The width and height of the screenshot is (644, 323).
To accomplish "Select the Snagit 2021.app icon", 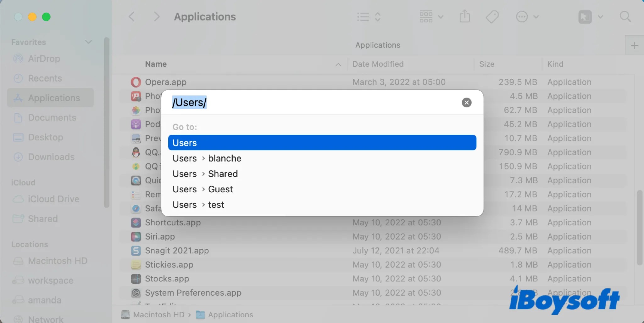I will 136,251.
